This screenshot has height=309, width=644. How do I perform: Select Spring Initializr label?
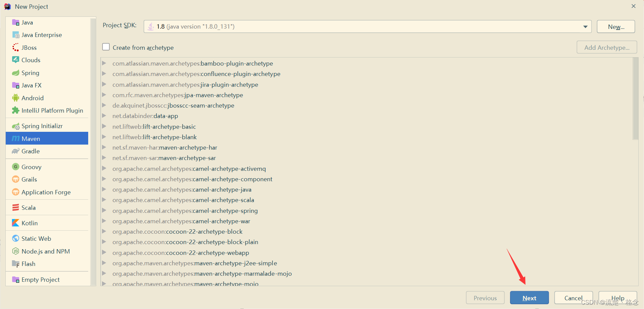pos(42,126)
